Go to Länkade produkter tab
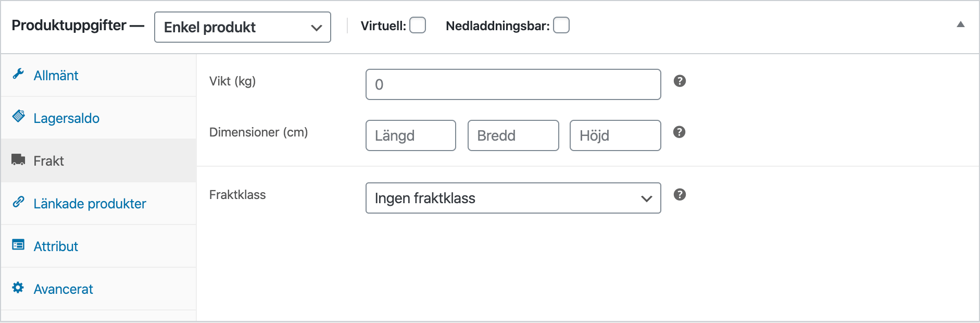This screenshot has height=323, width=980. click(90, 204)
